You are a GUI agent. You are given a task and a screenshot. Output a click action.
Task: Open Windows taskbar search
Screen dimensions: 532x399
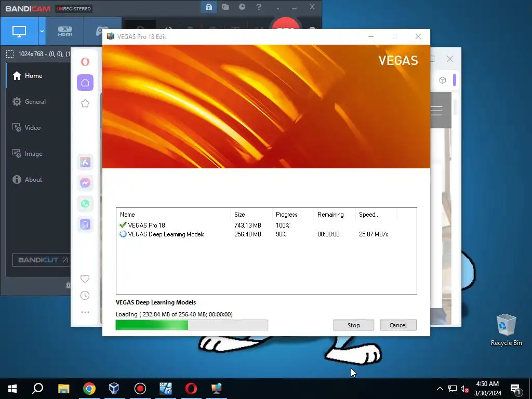click(37, 389)
